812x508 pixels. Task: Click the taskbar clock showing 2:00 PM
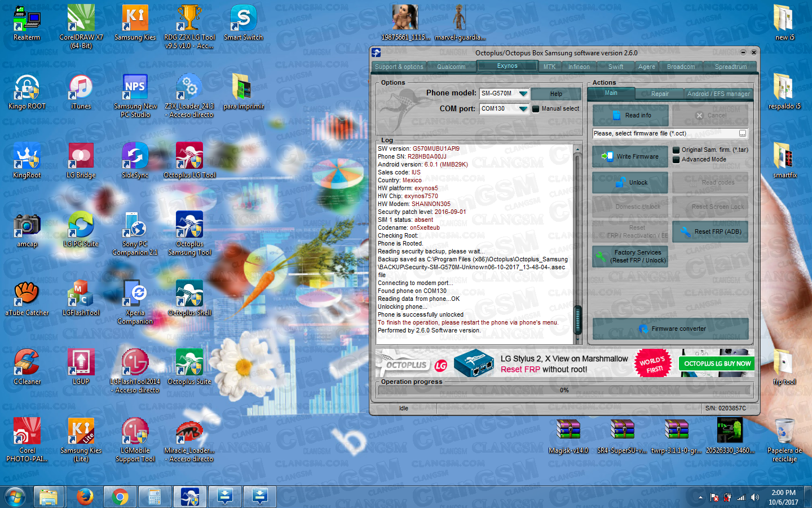pos(784,497)
